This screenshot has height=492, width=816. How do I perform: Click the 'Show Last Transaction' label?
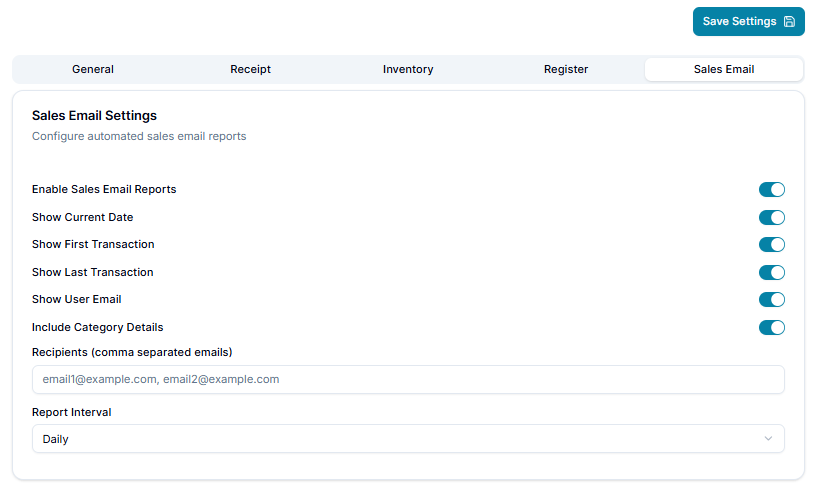point(93,272)
